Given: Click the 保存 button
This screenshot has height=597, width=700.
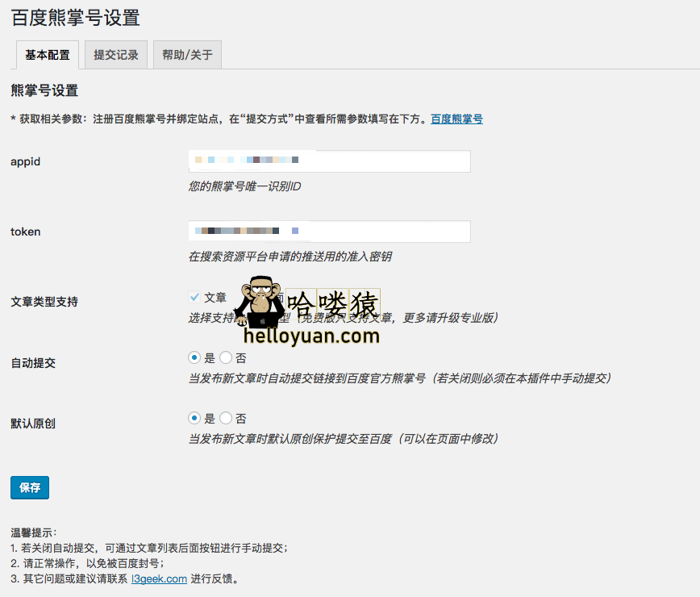Looking at the screenshot, I should tap(30, 487).
